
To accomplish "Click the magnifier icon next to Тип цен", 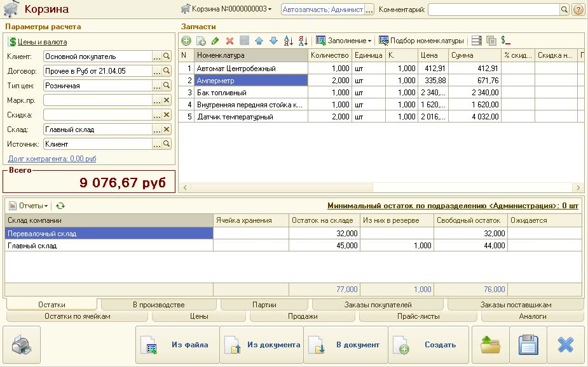I will pyautogui.click(x=167, y=85).
